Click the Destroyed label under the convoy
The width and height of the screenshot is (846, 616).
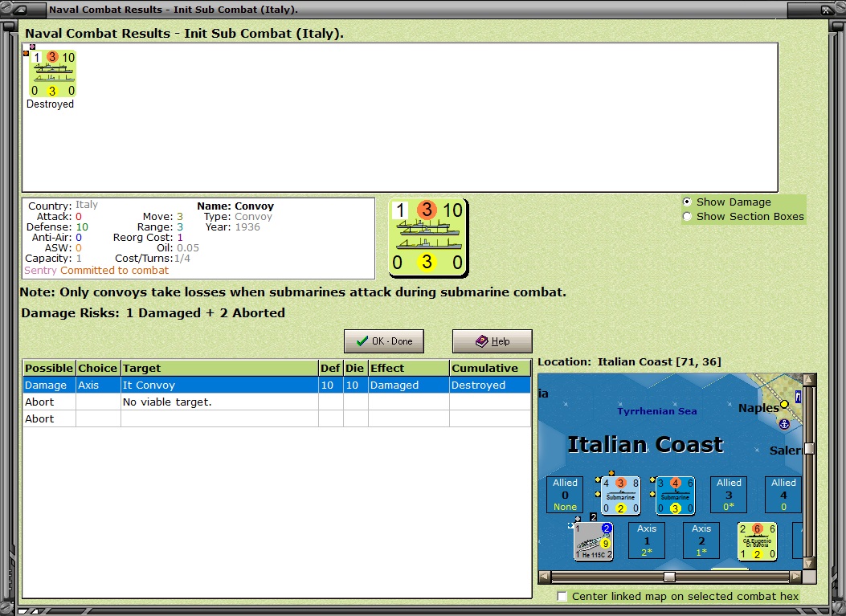coord(50,104)
